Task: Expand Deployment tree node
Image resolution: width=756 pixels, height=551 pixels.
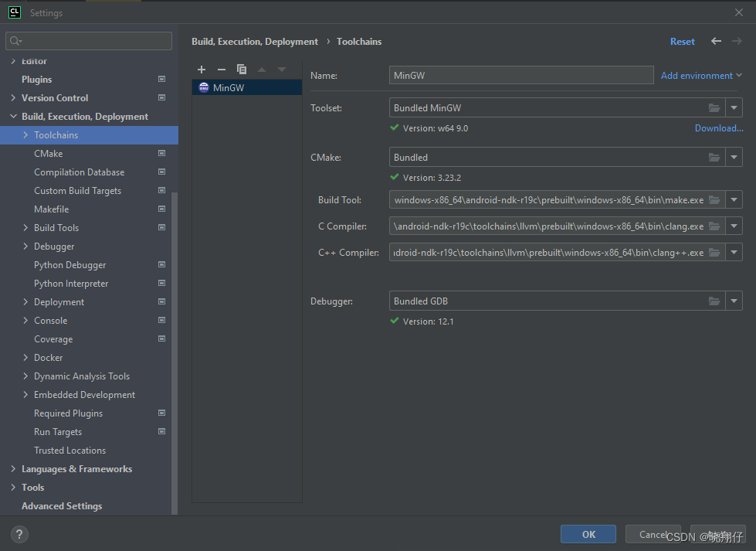Action: point(25,302)
